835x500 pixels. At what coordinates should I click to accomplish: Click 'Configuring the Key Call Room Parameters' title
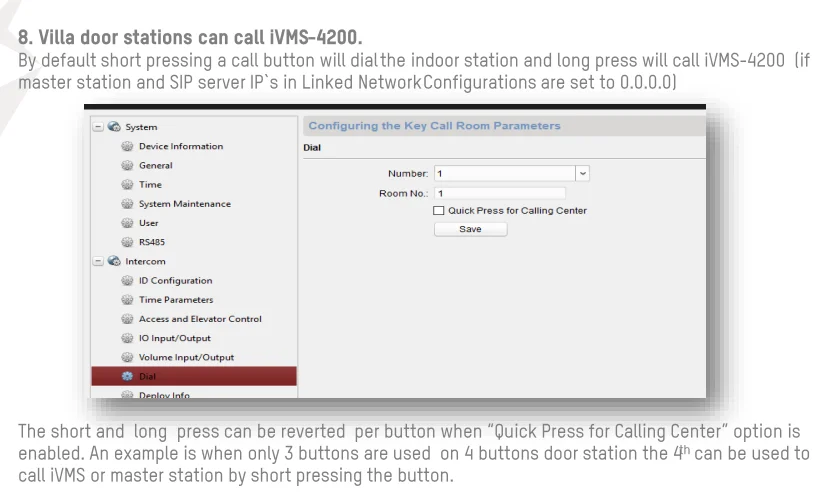(x=435, y=126)
